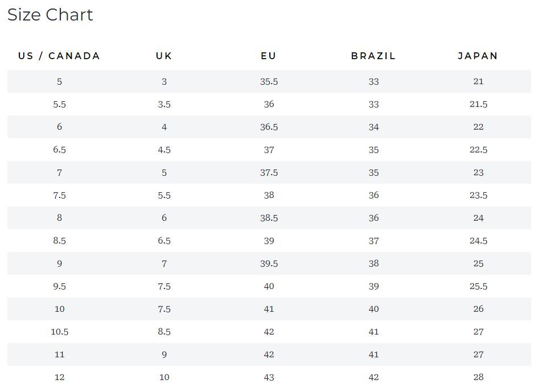The height and width of the screenshot is (392, 546).
Task: Click Japan size 28 cell
Action: [478, 377]
